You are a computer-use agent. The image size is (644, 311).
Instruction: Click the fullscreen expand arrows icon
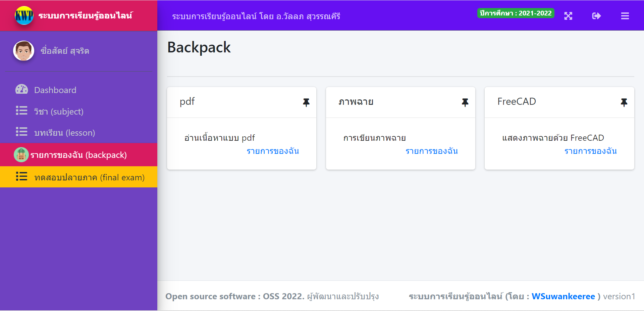568,16
